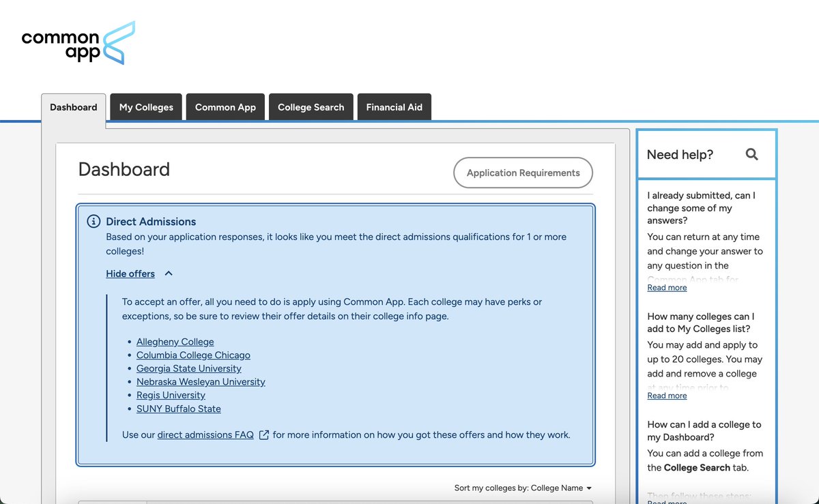This screenshot has width=819, height=504.
Task: Open the Columbia College Chicago link
Action: click(x=193, y=355)
